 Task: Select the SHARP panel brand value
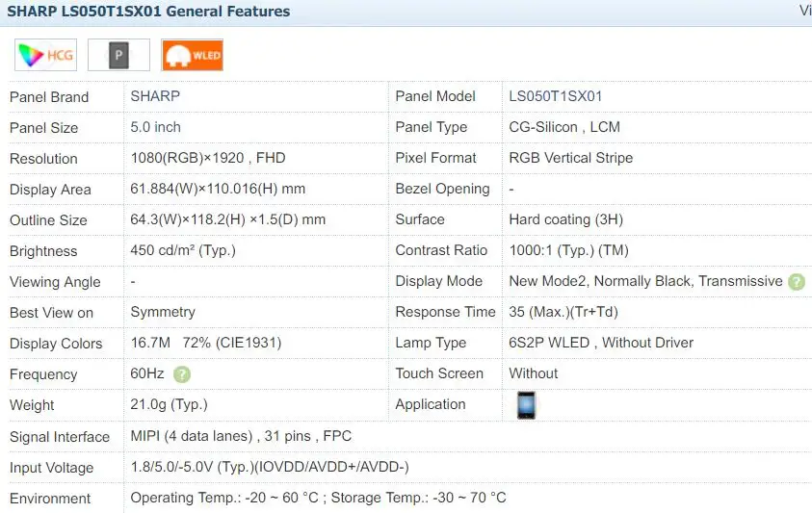coord(155,96)
